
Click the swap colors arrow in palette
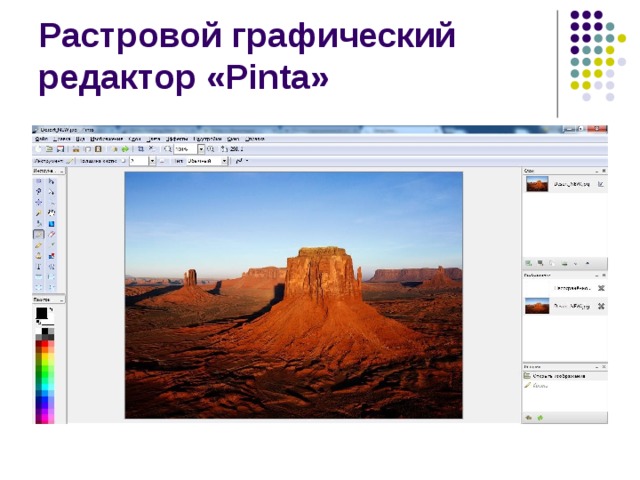pyautogui.click(x=51, y=309)
